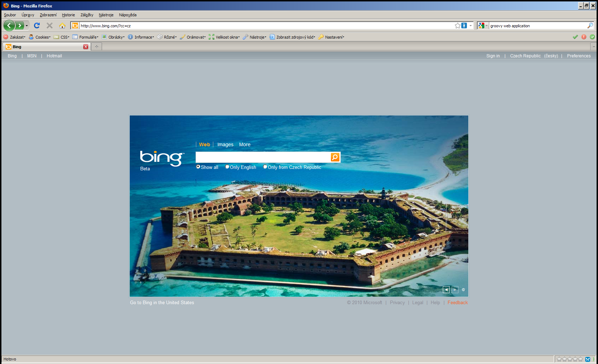Image resolution: width=598 pixels, height=364 pixels.
Task: Open the Soubor menu
Action: pyautogui.click(x=10, y=15)
